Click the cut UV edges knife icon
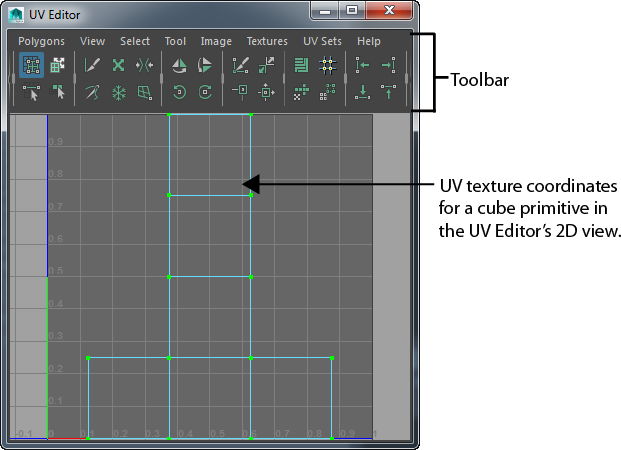621x450 pixels. 92,65
